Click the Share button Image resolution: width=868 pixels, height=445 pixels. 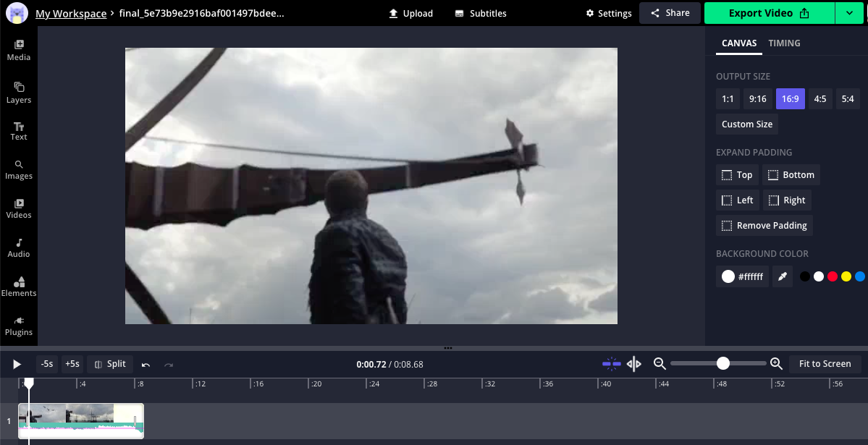click(x=670, y=13)
